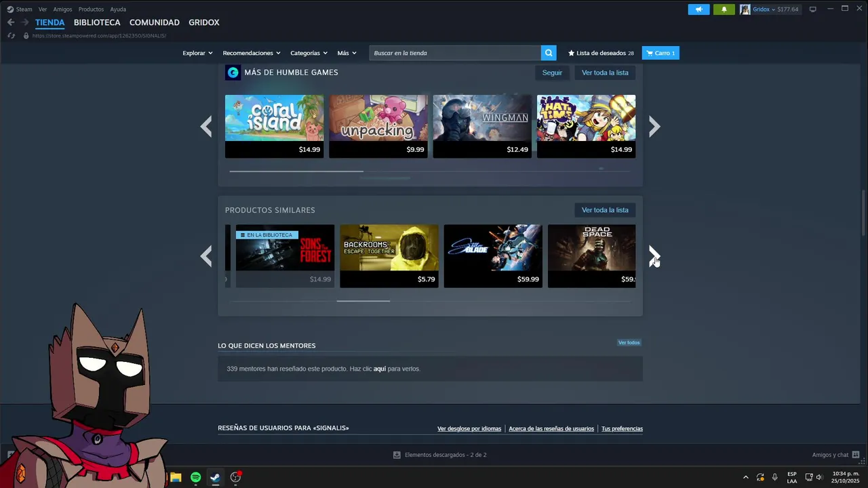Screen dimensions: 868x488
Task: Switch to Big Picture mode icon
Action: (813, 9)
